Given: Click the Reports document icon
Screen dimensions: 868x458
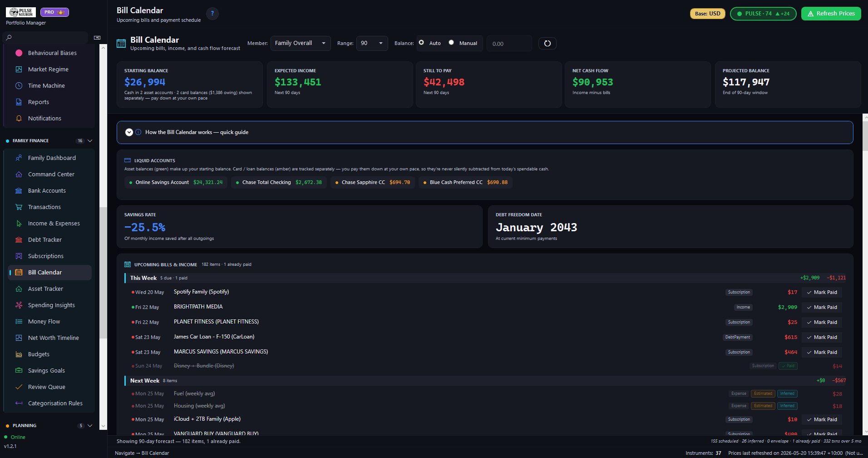Looking at the screenshot, I should pos(19,102).
